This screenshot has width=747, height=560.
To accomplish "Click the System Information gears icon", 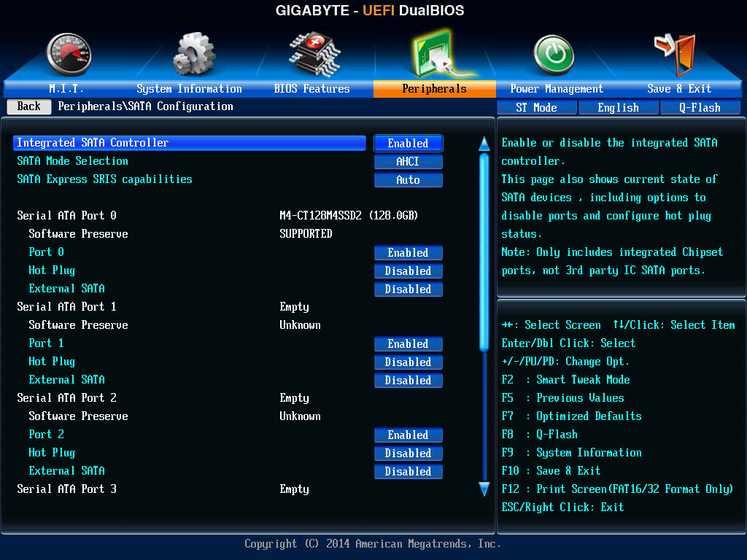I will click(194, 54).
